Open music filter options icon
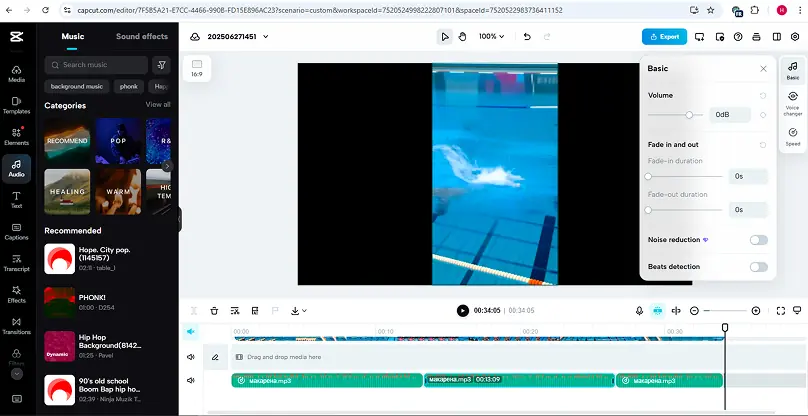Image resolution: width=808 pixels, height=416 pixels. 161,65
